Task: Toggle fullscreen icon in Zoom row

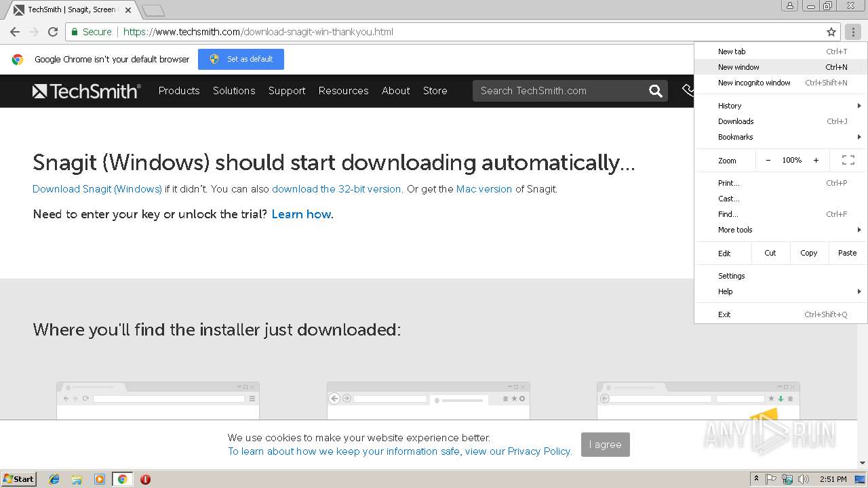Action: click(848, 161)
